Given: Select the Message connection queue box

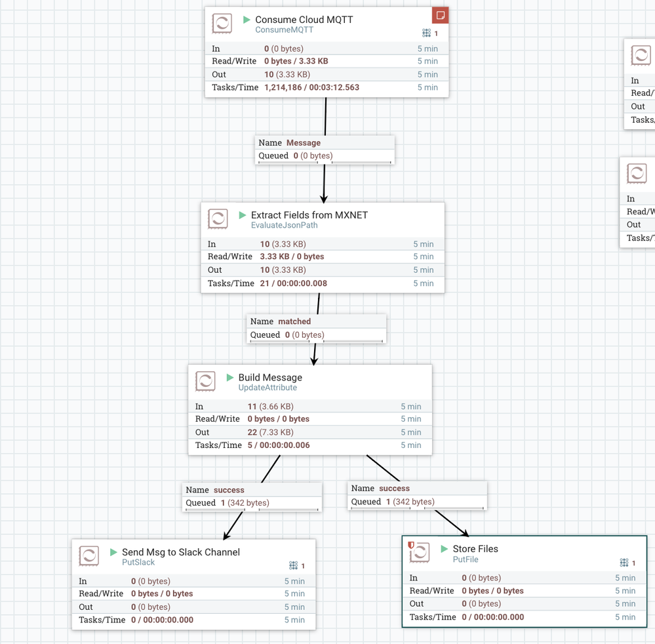Looking at the screenshot, I should point(325,149).
